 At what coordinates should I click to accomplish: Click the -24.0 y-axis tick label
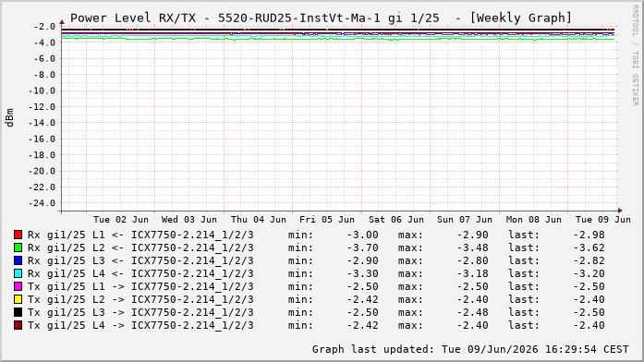click(x=42, y=203)
